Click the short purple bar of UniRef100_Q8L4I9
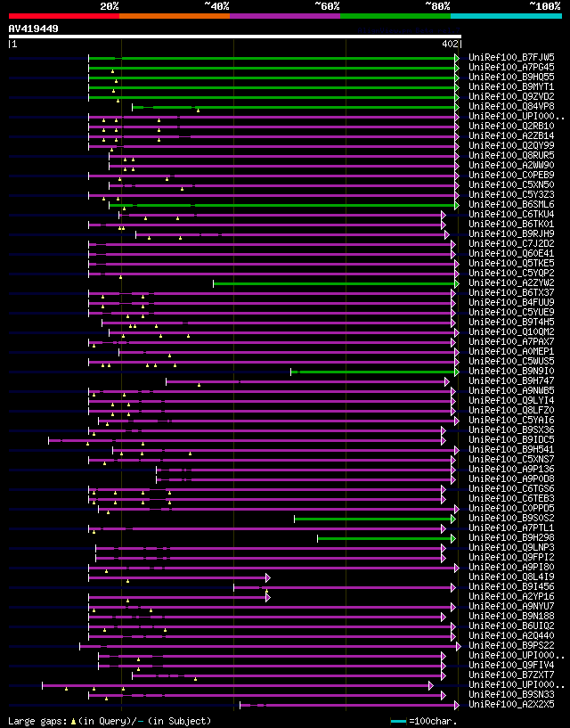This screenshot has width=570, height=728. click(x=178, y=578)
